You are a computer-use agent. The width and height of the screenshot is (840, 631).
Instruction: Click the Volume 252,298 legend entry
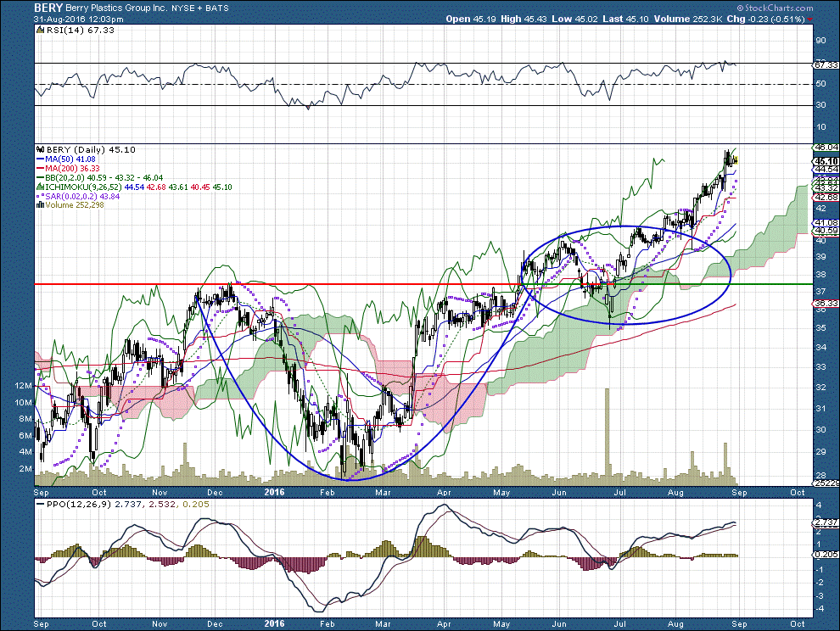[75, 205]
